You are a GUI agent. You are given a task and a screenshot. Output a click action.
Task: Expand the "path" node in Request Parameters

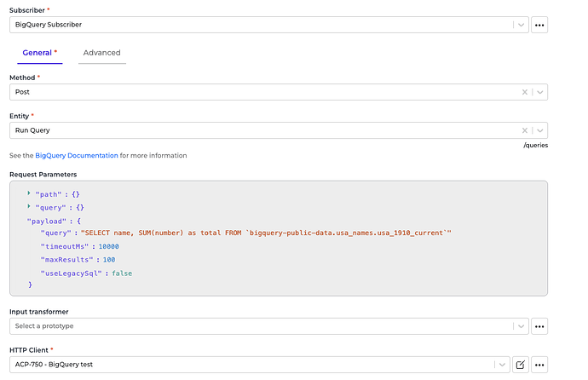(29, 193)
